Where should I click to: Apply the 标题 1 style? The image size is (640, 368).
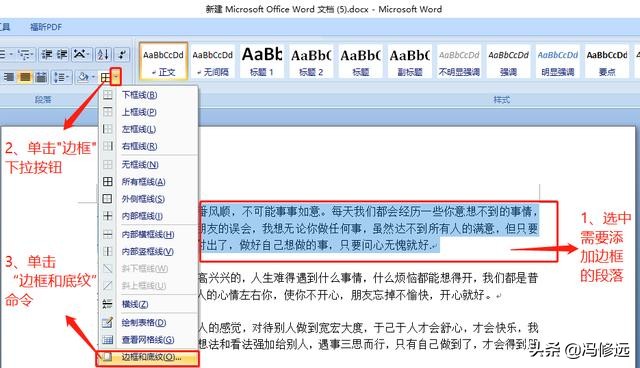[x=262, y=61]
